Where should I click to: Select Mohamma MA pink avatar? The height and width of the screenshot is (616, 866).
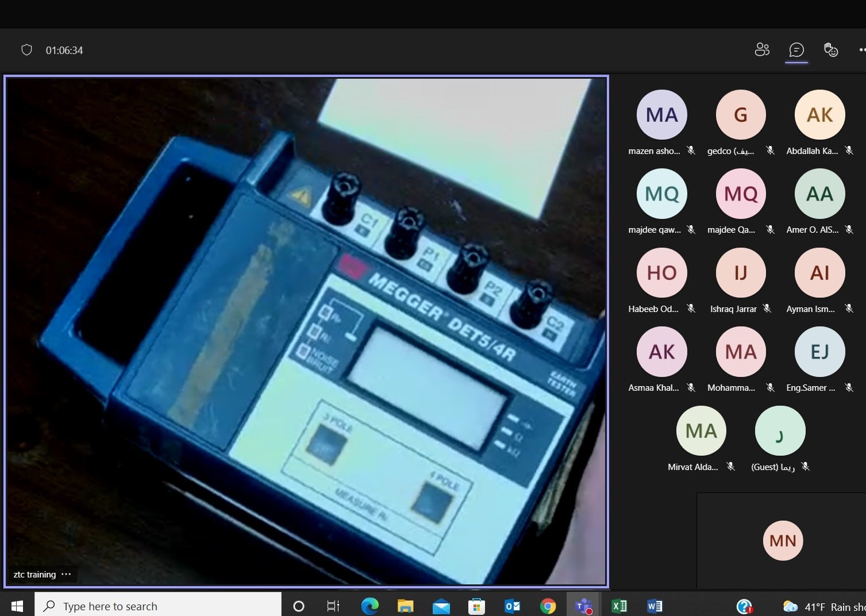[x=741, y=352]
